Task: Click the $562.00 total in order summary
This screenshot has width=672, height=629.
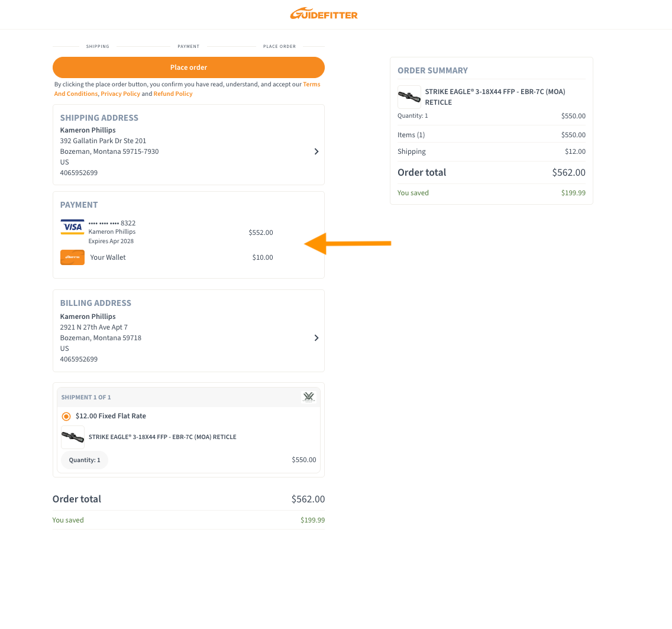Action: [x=568, y=172]
